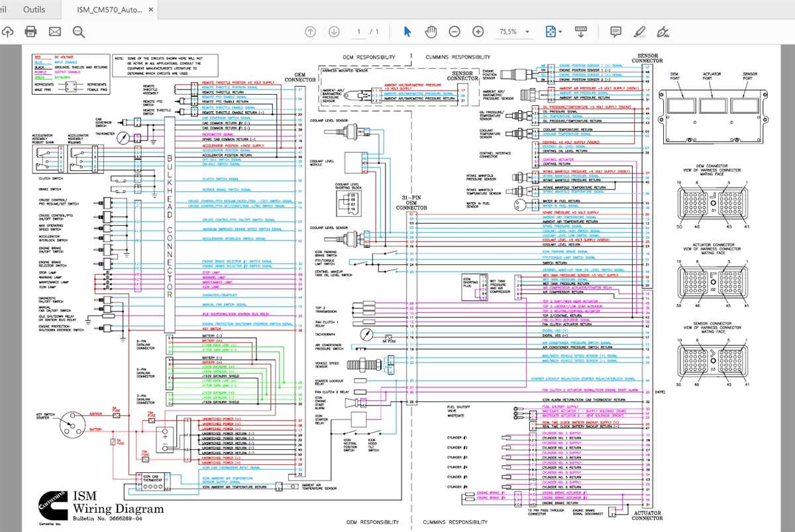Viewport: 795px width, 532px height.
Task: Print the document with the printer icon
Action: [x=30, y=31]
